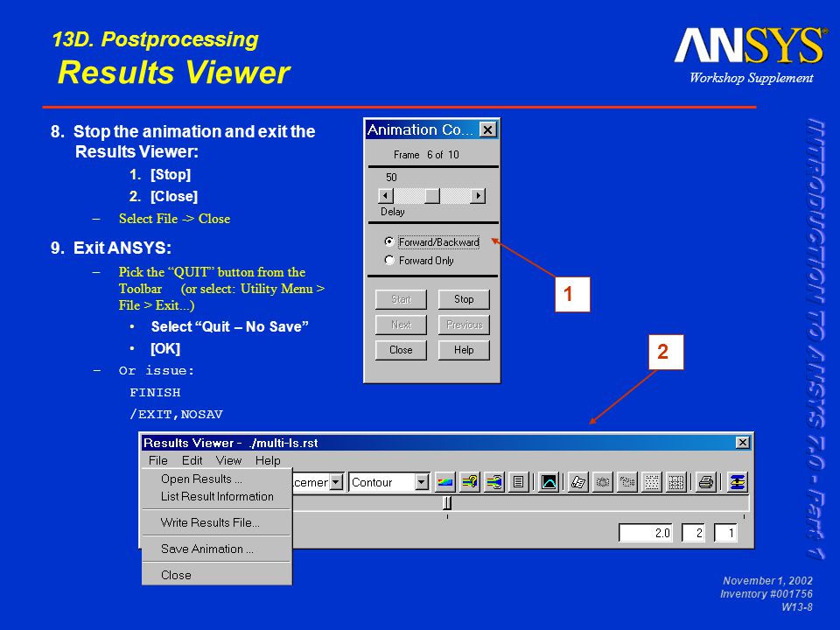The width and height of the screenshot is (840, 630).
Task: Expand the displacement result item dropdown arrow
Action: [x=336, y=482]
